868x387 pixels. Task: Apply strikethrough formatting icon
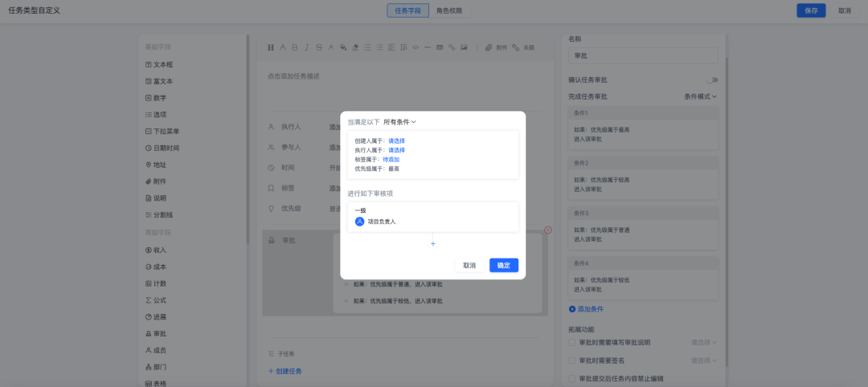[319, 47]
